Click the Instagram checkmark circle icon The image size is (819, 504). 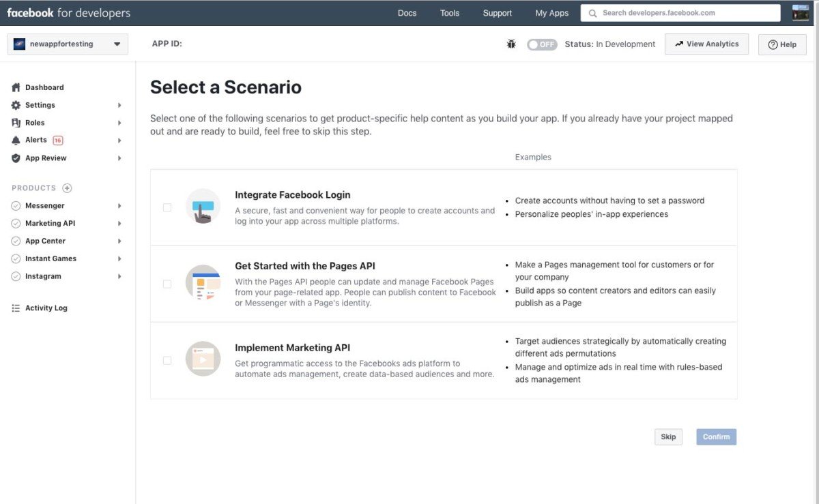click(16, 277)
